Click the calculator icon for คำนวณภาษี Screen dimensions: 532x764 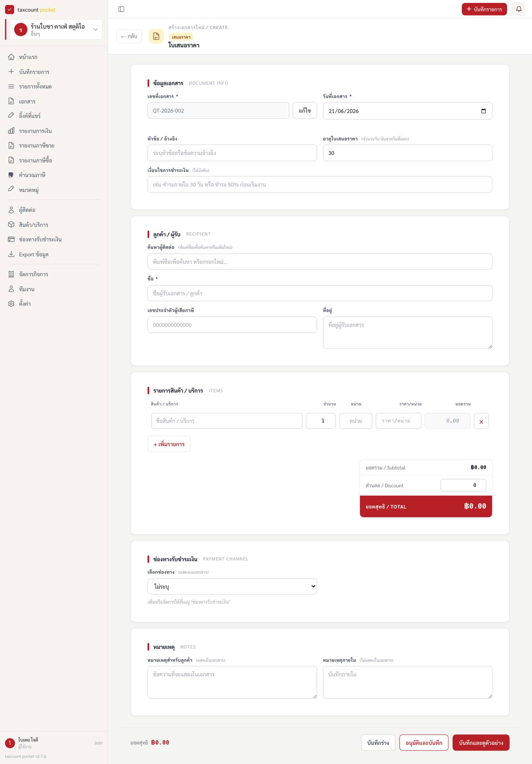point(11,175)
